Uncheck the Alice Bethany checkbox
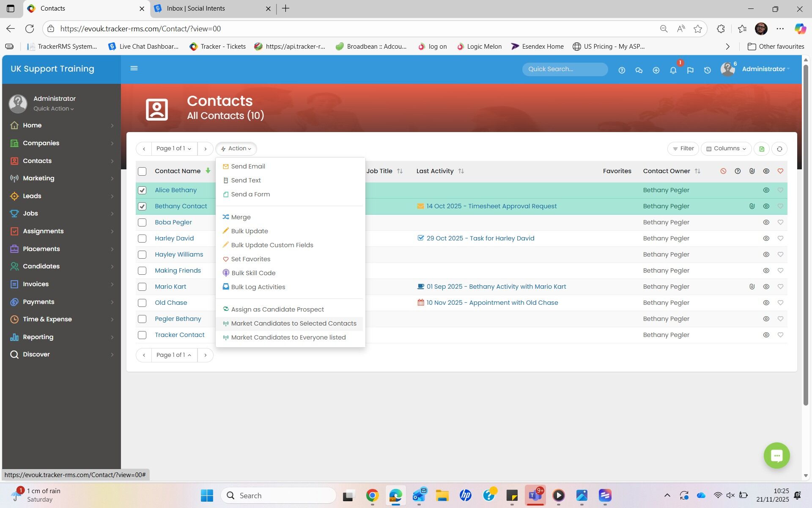812x508 pixels. click(142, 190)
